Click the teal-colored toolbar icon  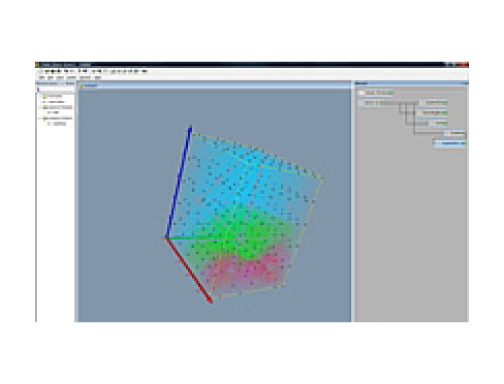point(136,71)
